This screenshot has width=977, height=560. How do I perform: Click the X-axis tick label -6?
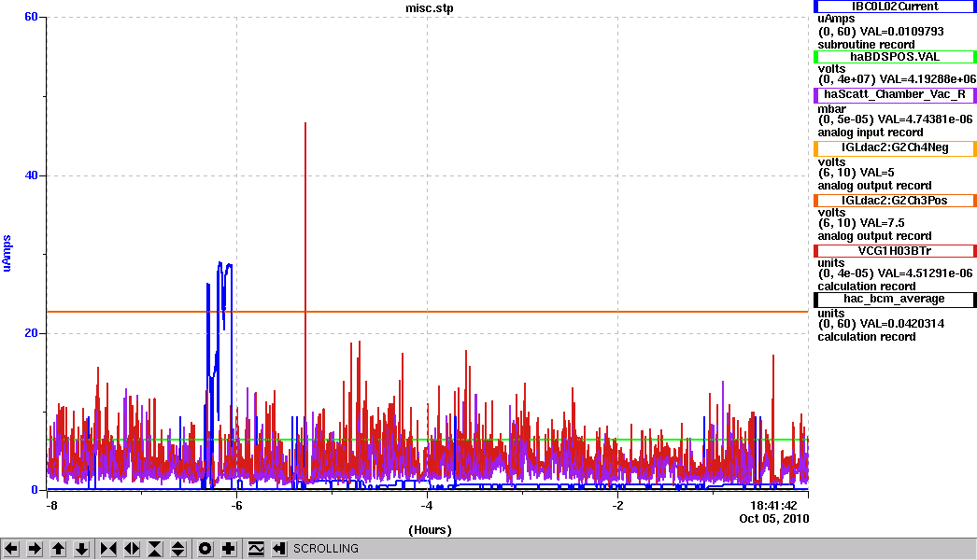point(236,505)
